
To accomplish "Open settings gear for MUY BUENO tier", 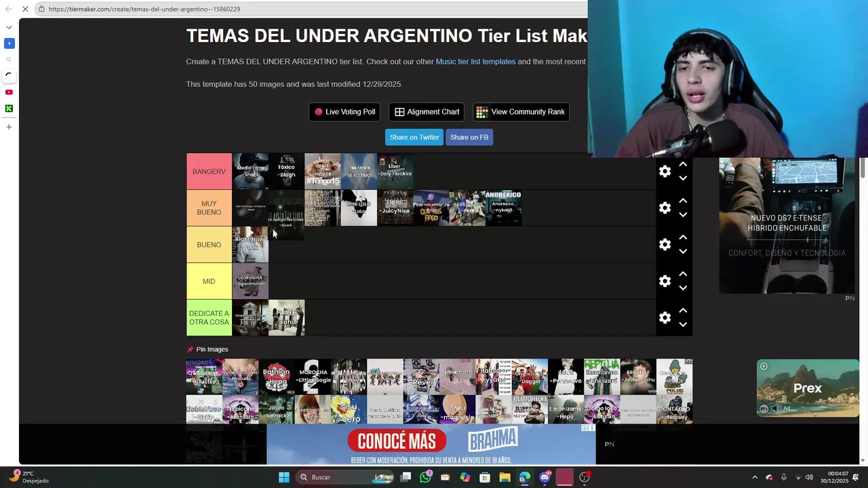I will (665, 208).
